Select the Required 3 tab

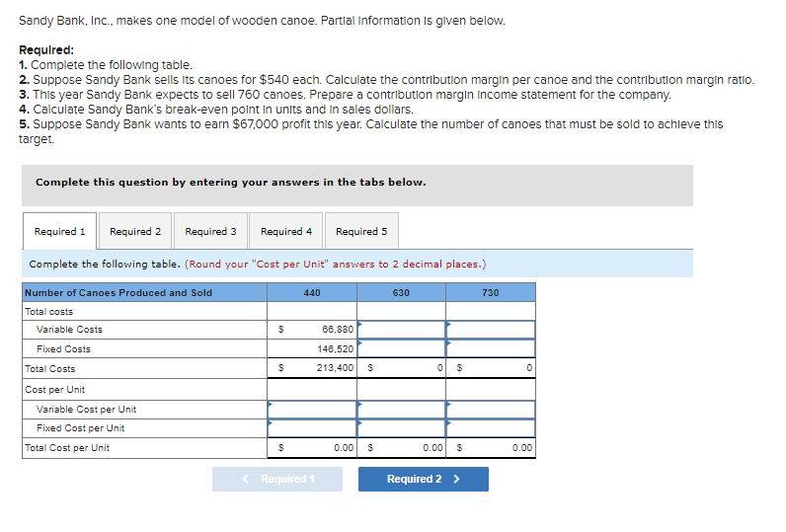point(210,231)
